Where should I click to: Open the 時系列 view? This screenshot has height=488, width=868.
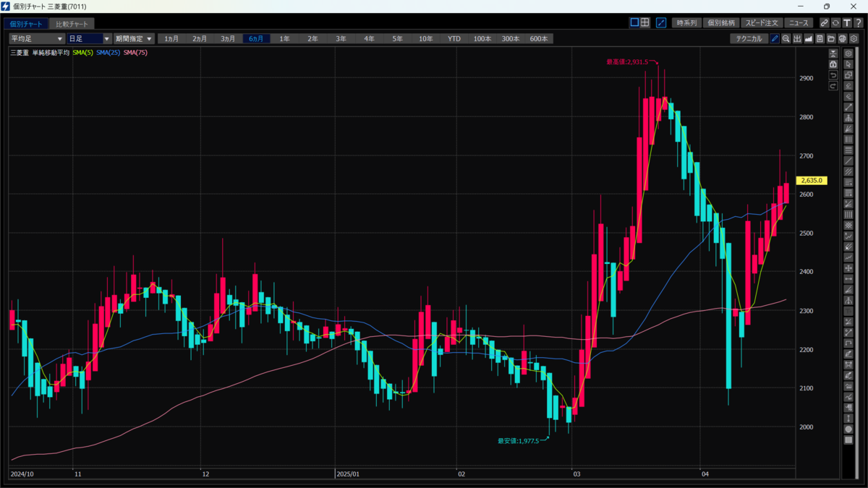pos(686,22)
